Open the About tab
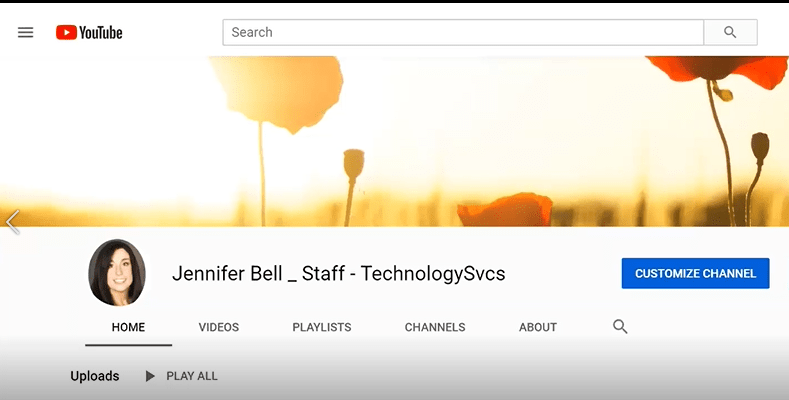789x400 pixels. [x=538, y=327]
